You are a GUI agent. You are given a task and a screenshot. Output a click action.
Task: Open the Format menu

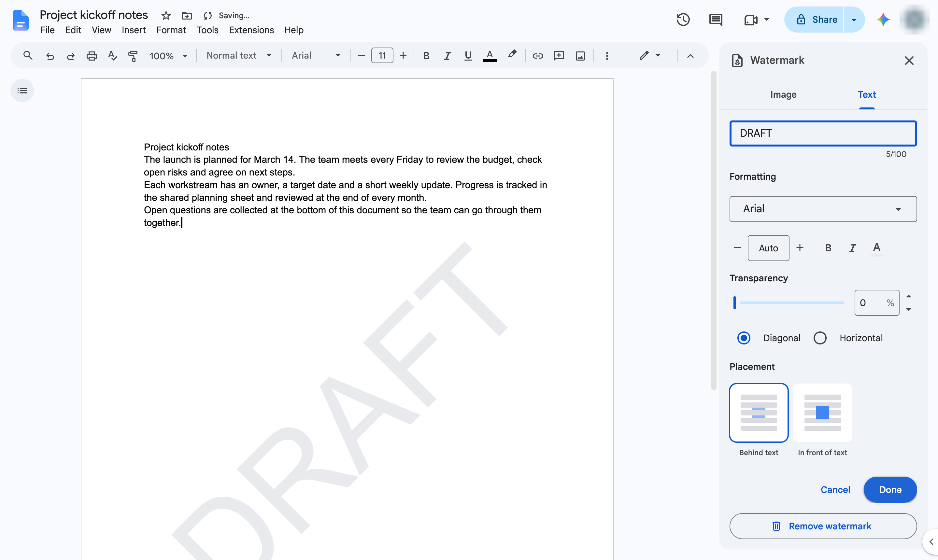(x=171, y=30)
